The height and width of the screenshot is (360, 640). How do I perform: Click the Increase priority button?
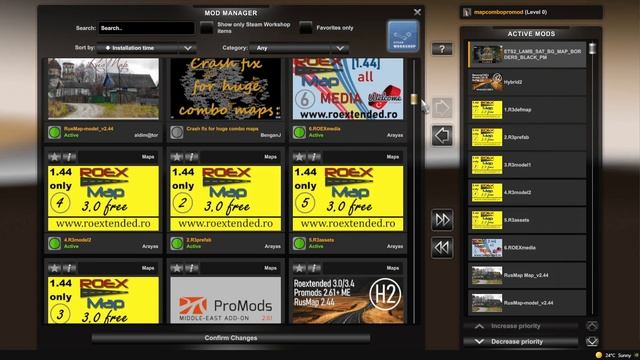522,326
